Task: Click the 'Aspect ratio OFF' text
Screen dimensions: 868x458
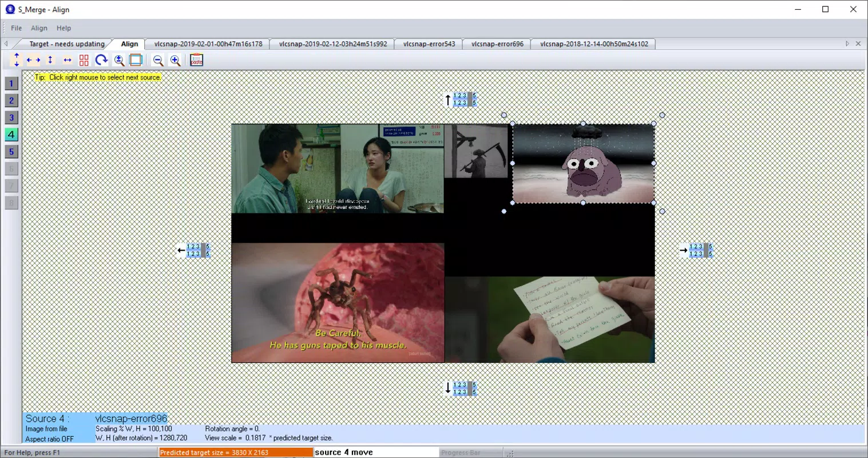Action: [x=49, y=439]
